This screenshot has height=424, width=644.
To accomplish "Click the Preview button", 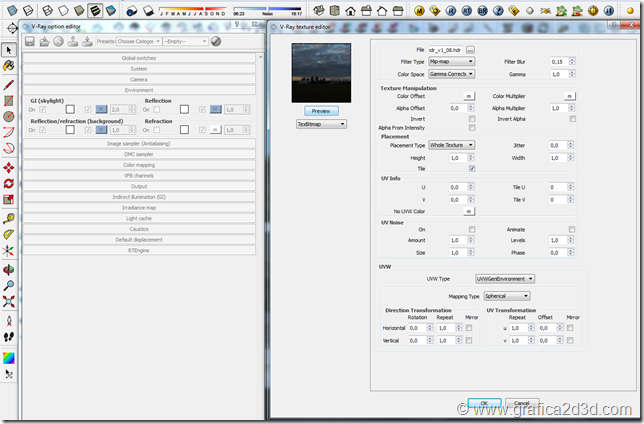I will coord(321,110).
